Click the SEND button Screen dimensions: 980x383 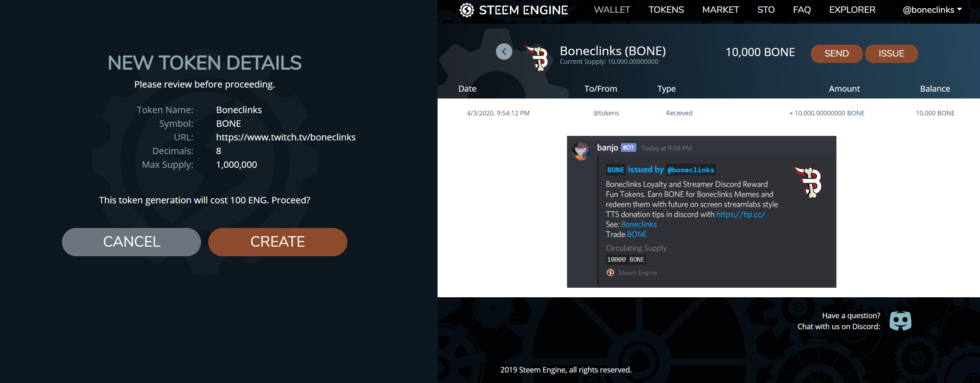point(836,53)
